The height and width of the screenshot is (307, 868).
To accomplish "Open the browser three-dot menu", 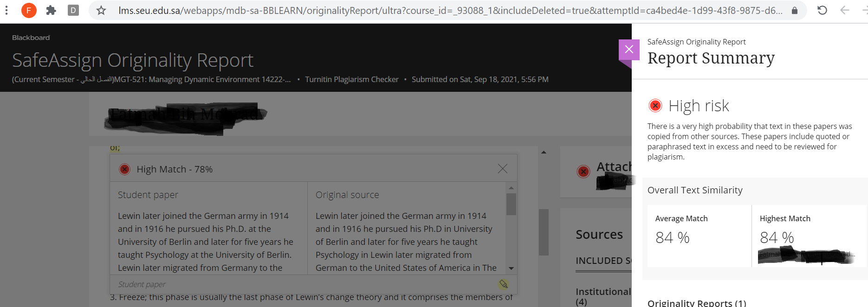I will point(6,10).
